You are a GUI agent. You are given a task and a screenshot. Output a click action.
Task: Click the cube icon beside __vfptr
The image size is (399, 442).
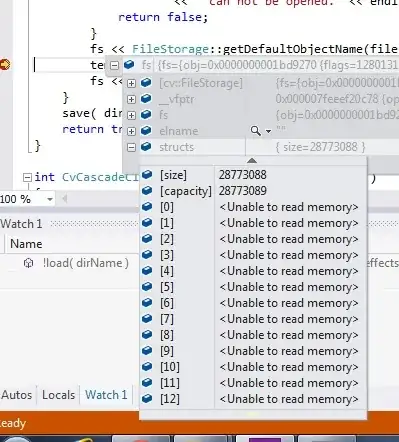coord(146,98)
